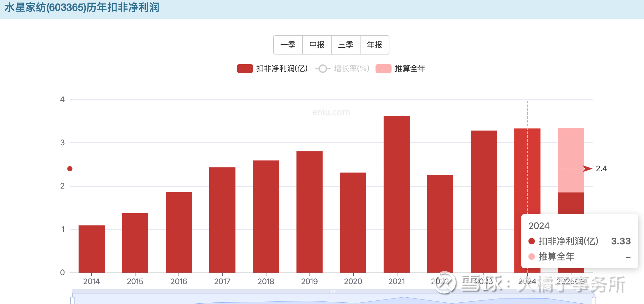The height and width of the screenshot is (304, 644).
Task: Select the 2022 bar in chart
Action: tap(440, 224)
